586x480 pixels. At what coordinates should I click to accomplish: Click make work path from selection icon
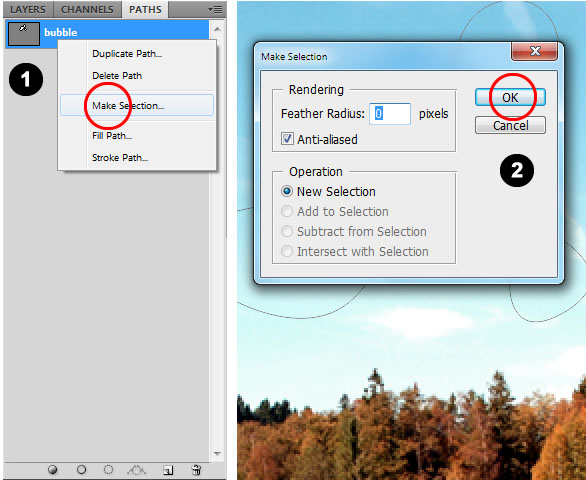coord(136,470)
